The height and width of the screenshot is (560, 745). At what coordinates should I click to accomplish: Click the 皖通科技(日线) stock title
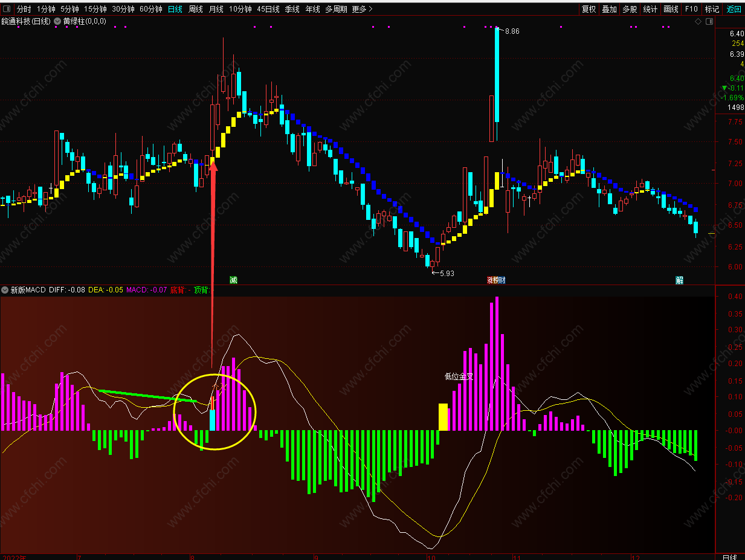click(x=26, y=21)
